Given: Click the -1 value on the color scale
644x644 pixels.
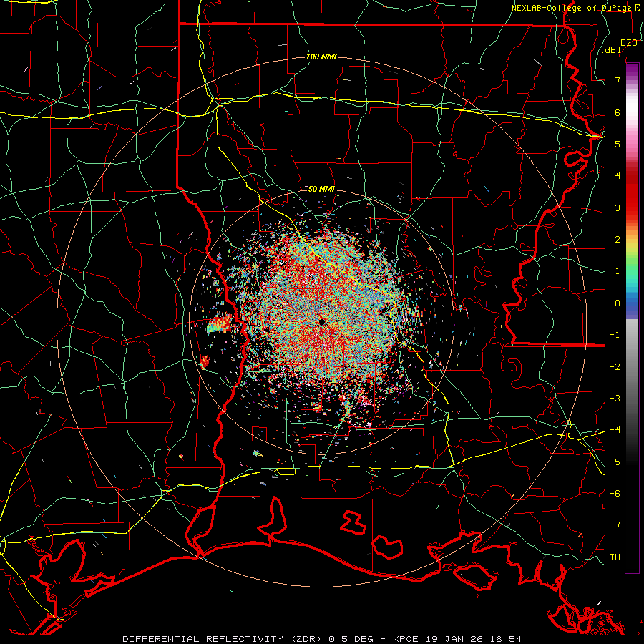Looking at the screenshot, I should click(x=615, y=335).
